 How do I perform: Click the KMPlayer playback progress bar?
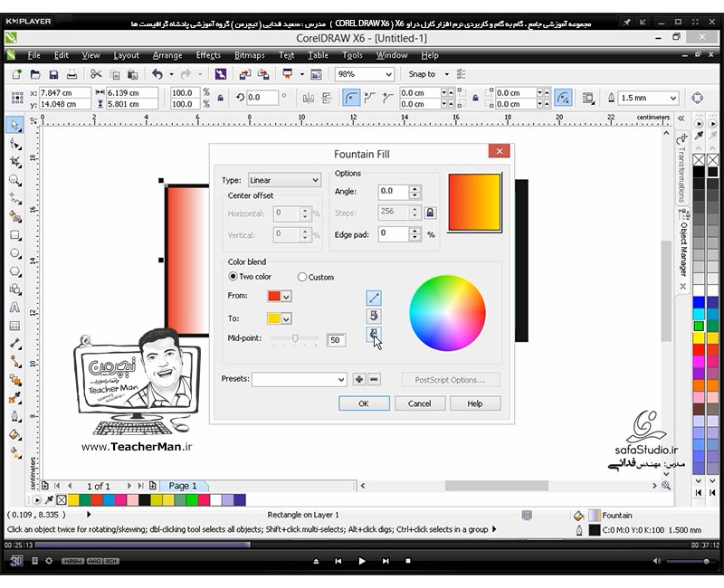tap(361, 545)
